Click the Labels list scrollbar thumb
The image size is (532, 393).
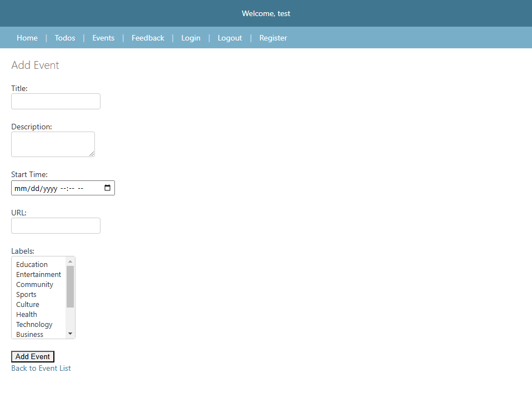pyautogui.click(x=70, y=286)
